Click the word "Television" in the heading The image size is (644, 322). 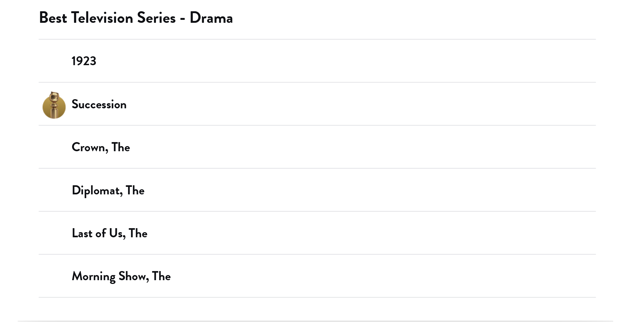pos(102,18)
